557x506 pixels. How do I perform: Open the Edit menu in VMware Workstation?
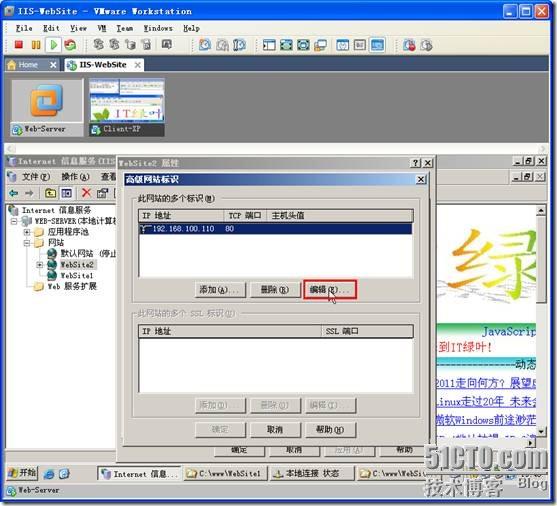(51, 28)
